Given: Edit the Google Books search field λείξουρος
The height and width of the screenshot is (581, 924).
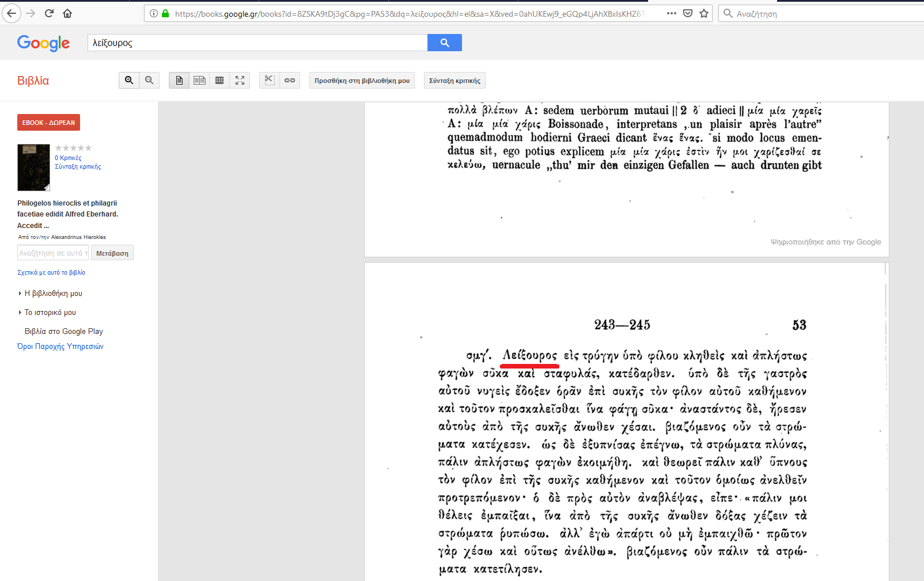Looking at the screenshot, I should 257,43.
